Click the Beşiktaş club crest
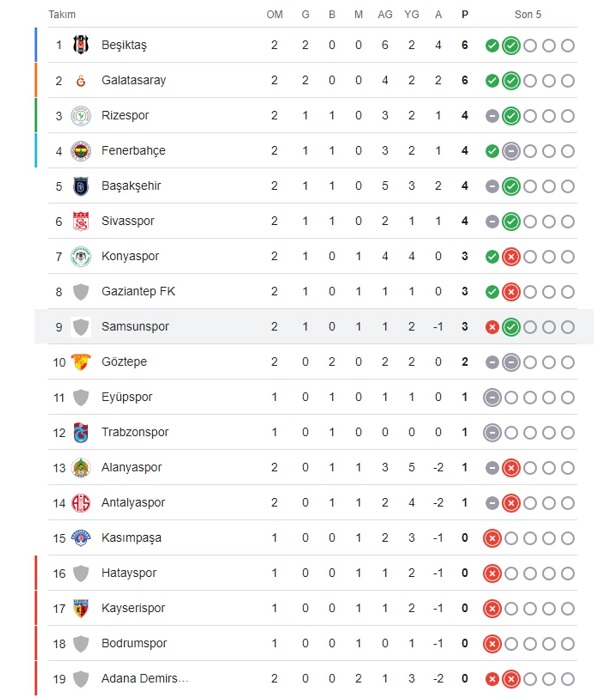 pyautogui.click(x=81, y=45)
